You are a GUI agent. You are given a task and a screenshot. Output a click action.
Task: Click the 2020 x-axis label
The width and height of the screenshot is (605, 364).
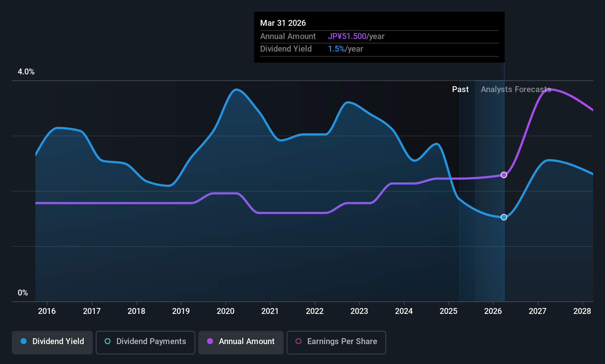click(225, 311)
